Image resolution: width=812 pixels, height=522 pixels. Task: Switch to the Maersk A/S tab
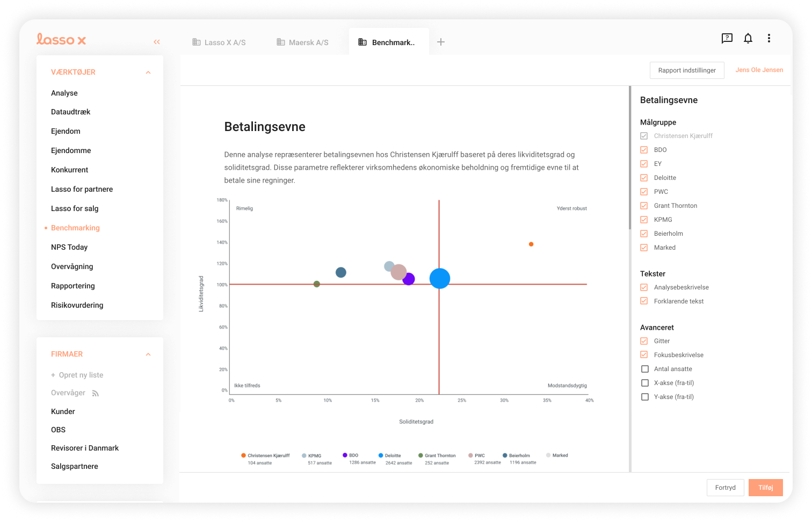click(x=303, y=42)
